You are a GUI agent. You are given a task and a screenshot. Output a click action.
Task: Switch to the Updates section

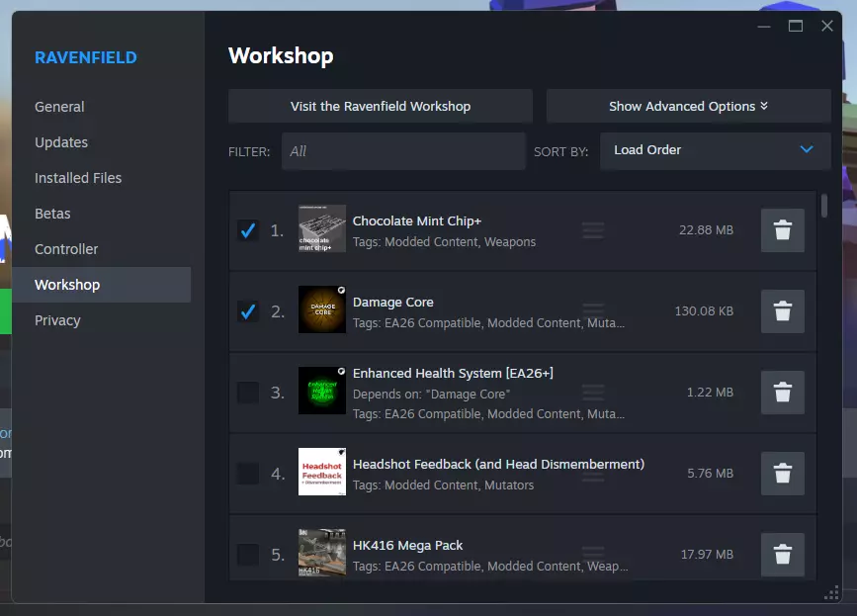[61, 142]
